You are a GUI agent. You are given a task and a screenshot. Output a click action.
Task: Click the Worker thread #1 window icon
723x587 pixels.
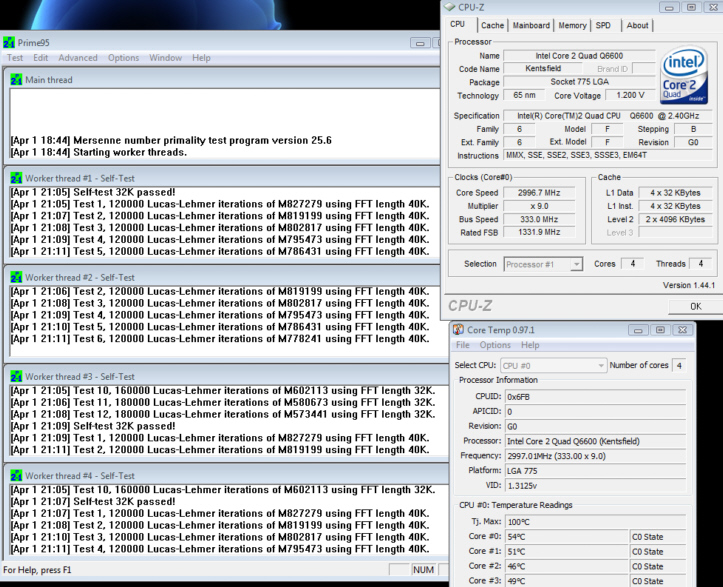coord(16,178)
